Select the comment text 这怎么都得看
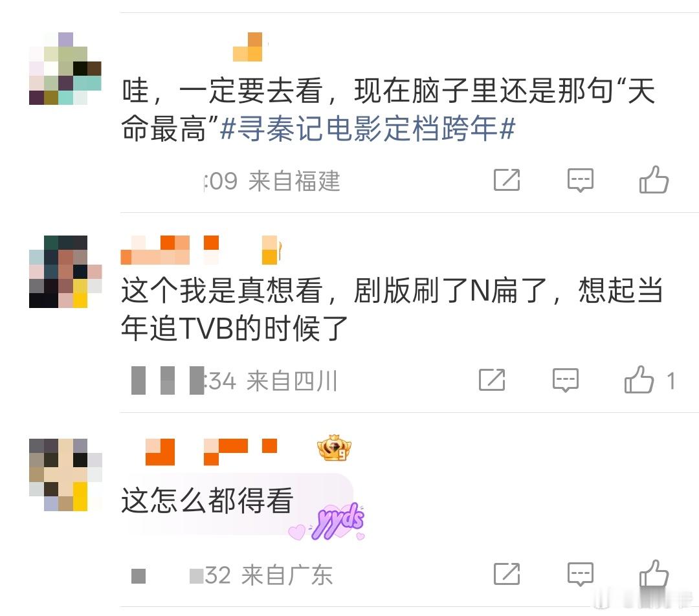Viewport: 699px width, 616px height. [207, 500]
